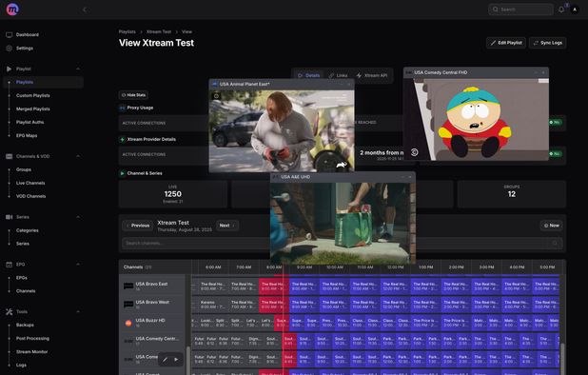Viewport: 588px width, 375px height.
Task: Collapse the sidebar with the back chevron
Action: [85, 10]
